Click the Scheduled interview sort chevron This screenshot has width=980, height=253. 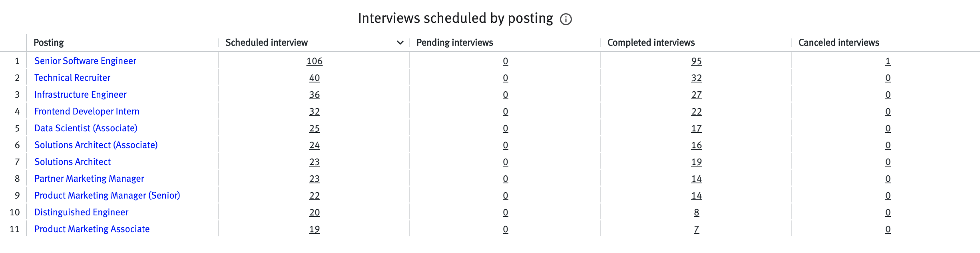point(400,42)
